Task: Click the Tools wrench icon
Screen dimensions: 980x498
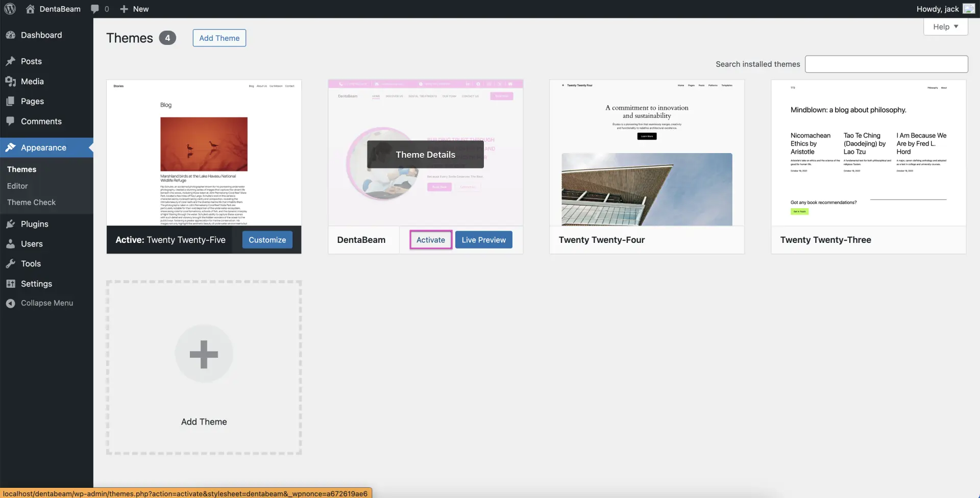Action: (10, 264)
